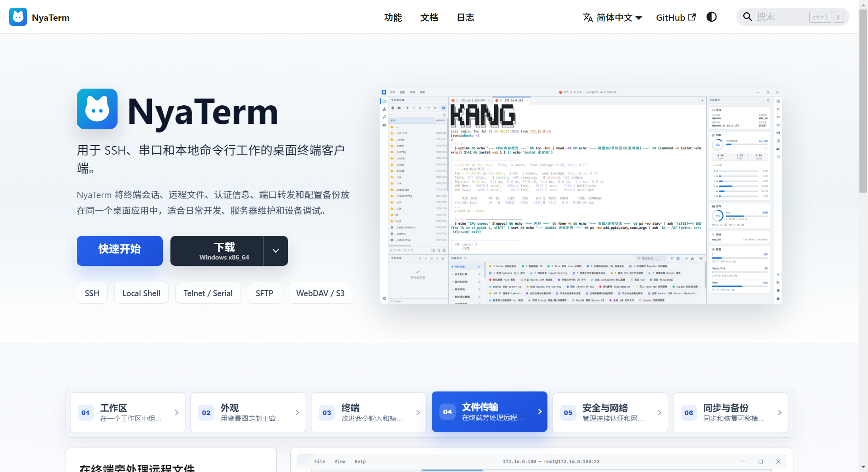Switch to the 06 同步与备份 tab
868x472 pixels.
click(x=731, y=413)
